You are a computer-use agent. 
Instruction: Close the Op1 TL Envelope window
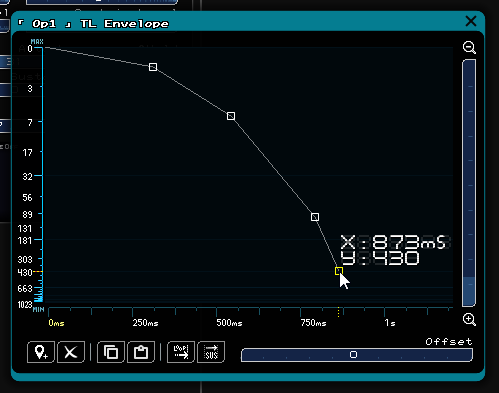tap(471, 21)
